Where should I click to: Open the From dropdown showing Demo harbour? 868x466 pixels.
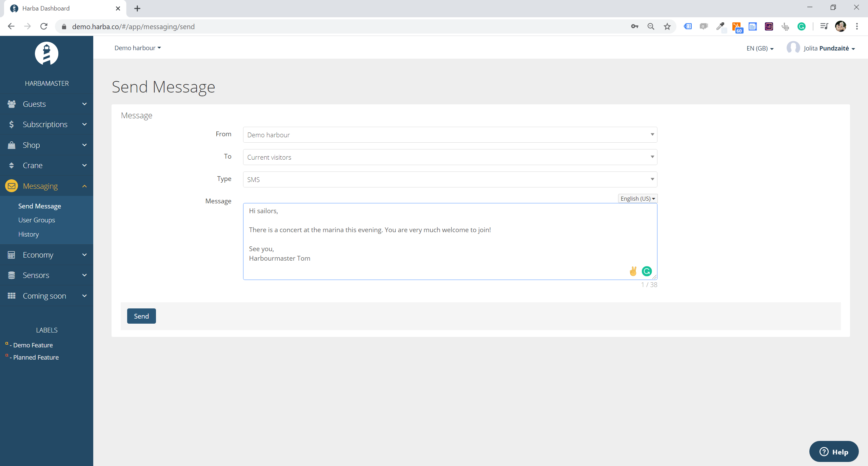(x=450, y=135)
